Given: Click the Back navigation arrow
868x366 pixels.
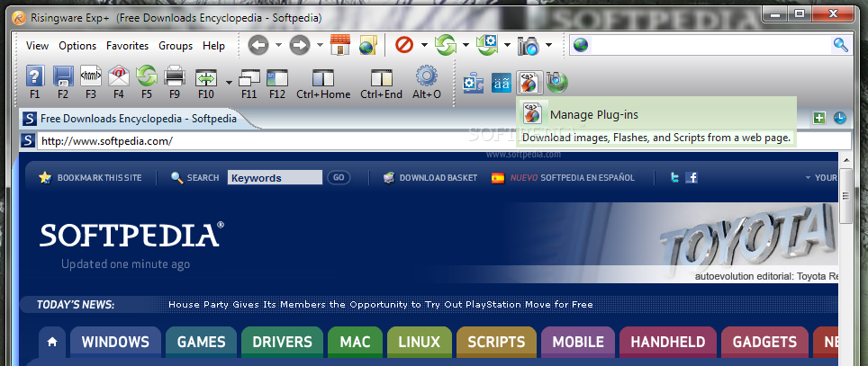Looking at the screenshot, I should pyautogui.click(x=258, y=45).
